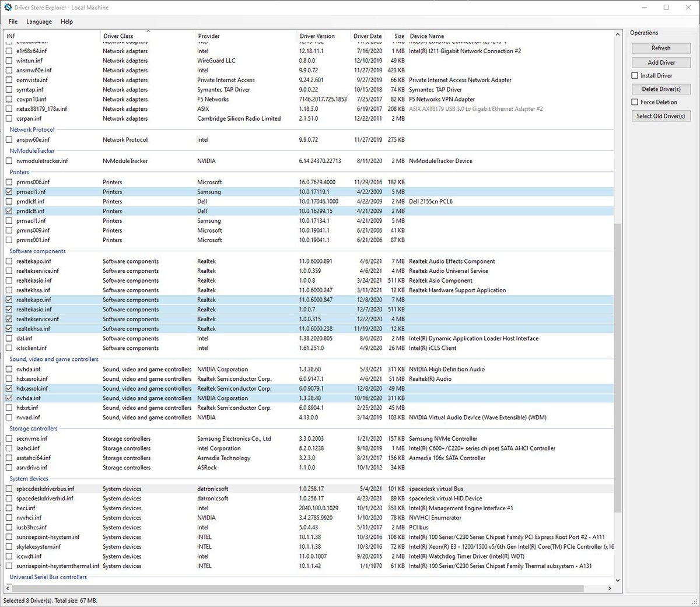Check the checkbox for nvmoduletracker.inf
Image resolution: width=700 pixels, height=607 pixels.
[x=9, y=160]
